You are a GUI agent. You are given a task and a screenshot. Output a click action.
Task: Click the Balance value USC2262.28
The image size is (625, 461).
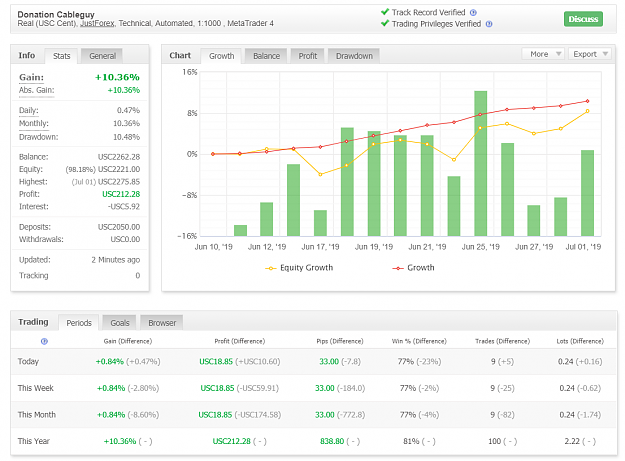pyautogui.click(x=119, y=157)
